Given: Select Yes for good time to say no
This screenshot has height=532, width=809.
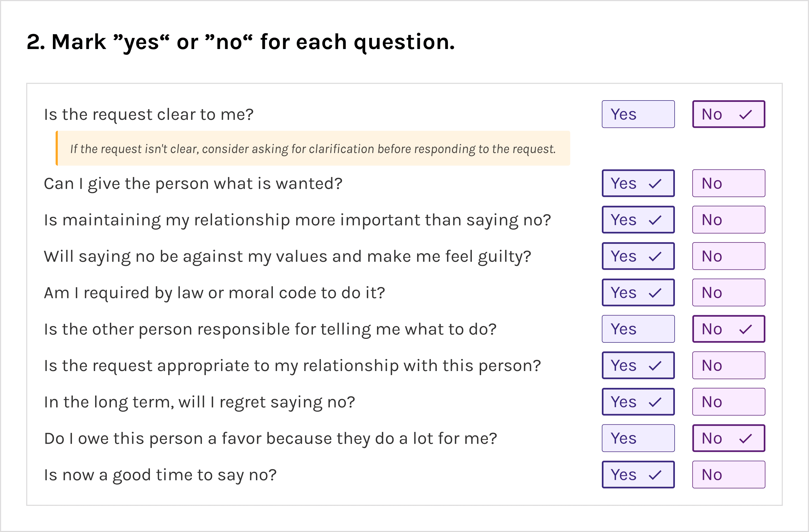Looking at the screenshot, I should click(638, 475).
